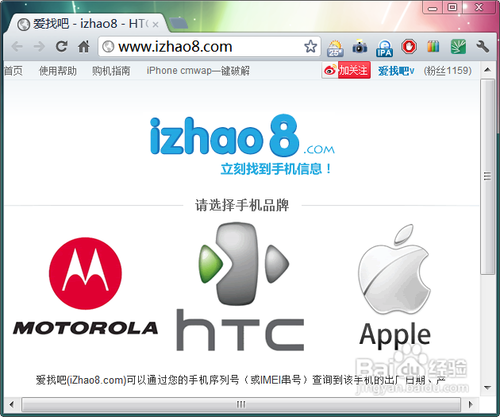Open the 购机指南 menu link
Viewport: 500px width, 417px height.
coord(111,71)
